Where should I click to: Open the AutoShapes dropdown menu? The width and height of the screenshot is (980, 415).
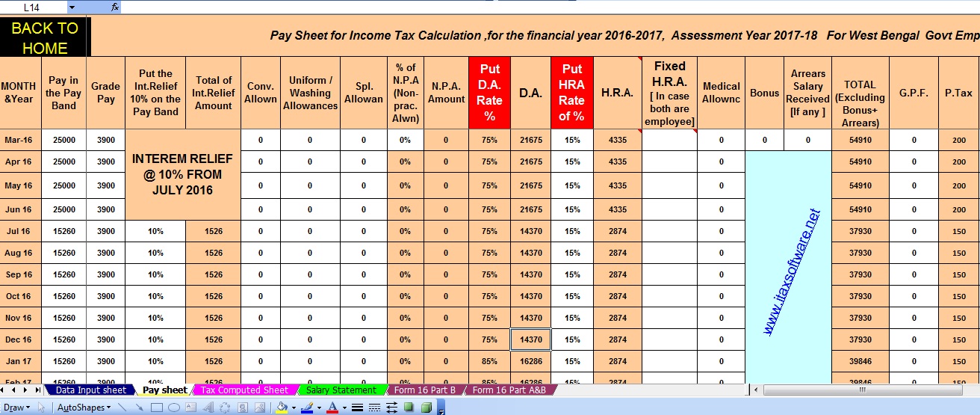coord(84,408)
